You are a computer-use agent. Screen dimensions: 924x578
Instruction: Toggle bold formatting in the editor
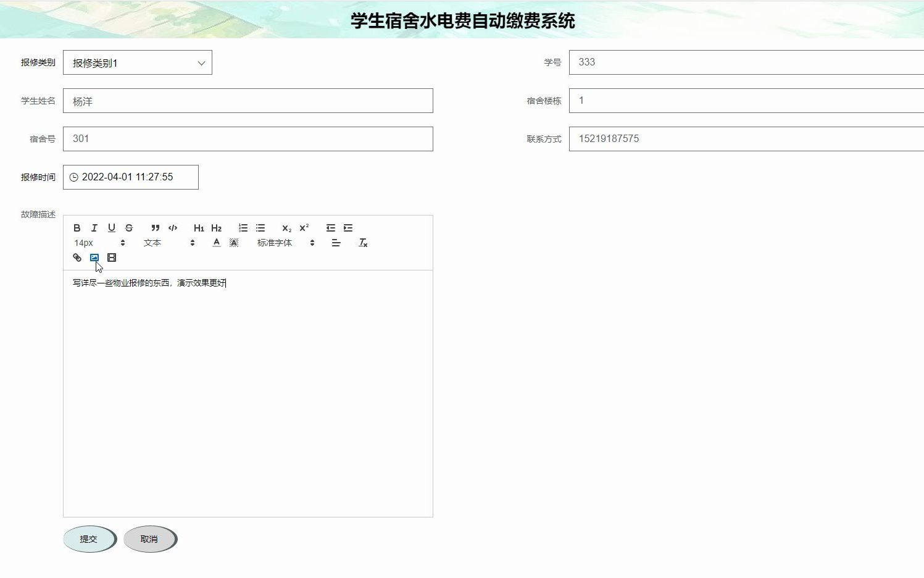point(77,228)
